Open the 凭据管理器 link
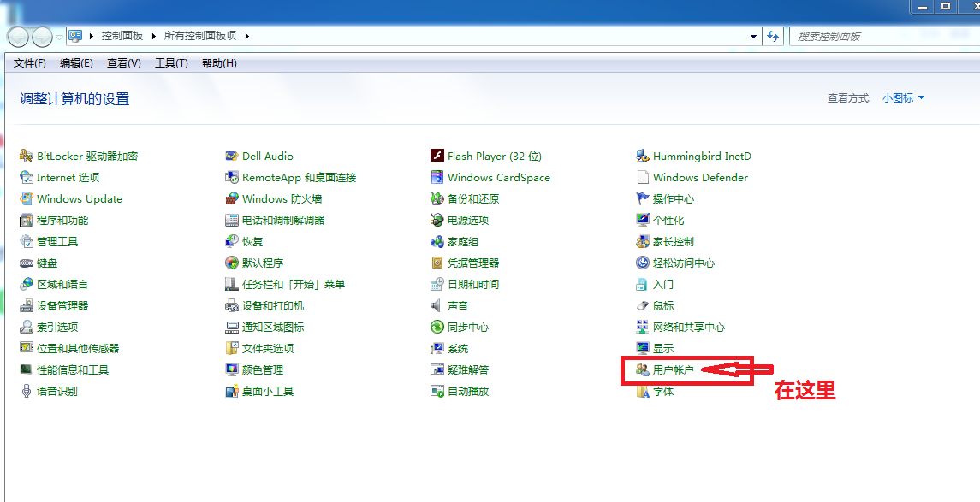This screenshot has height=502, width=980. (473, 263)
